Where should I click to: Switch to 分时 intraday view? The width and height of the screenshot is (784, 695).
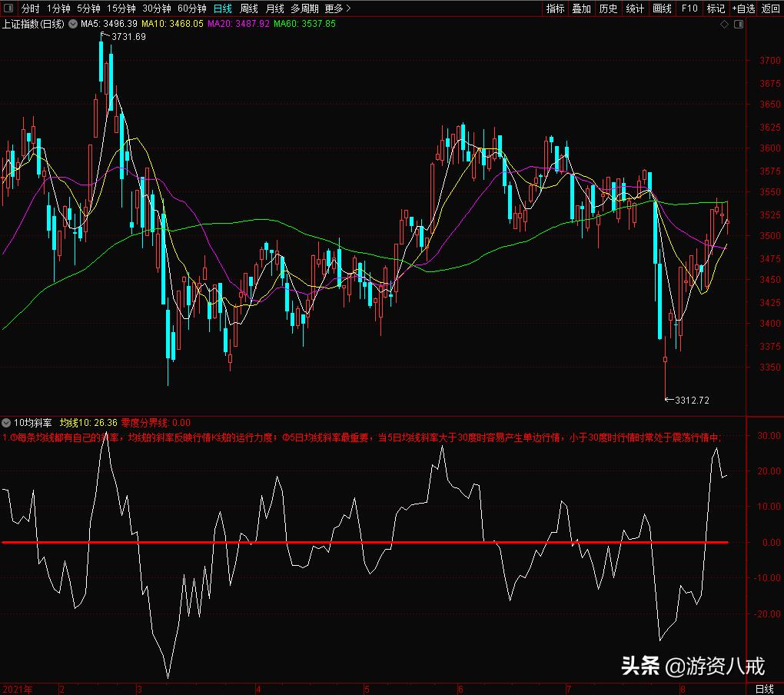pos(30,8)
